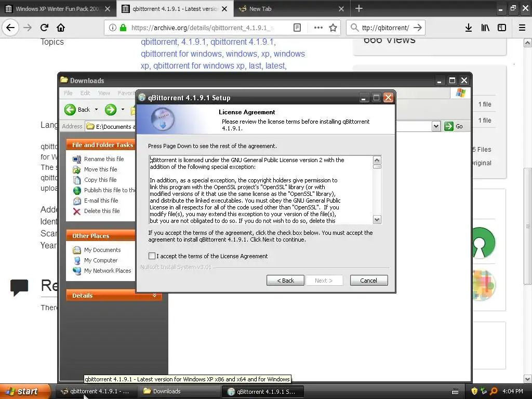Image resolution: width=532 pixels, height=399 pixels.
Task: Click the network connection tray icon
Action: pos(484,391)
